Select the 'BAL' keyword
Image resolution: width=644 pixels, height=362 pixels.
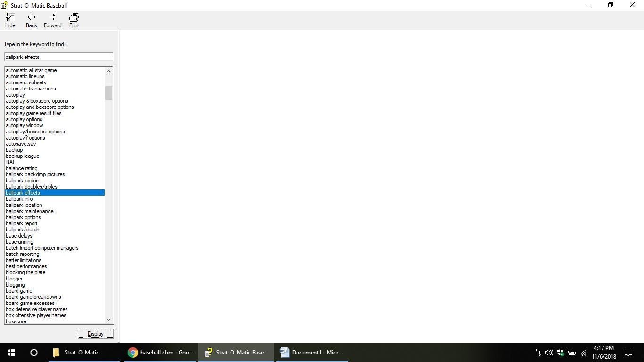(10, 162)
